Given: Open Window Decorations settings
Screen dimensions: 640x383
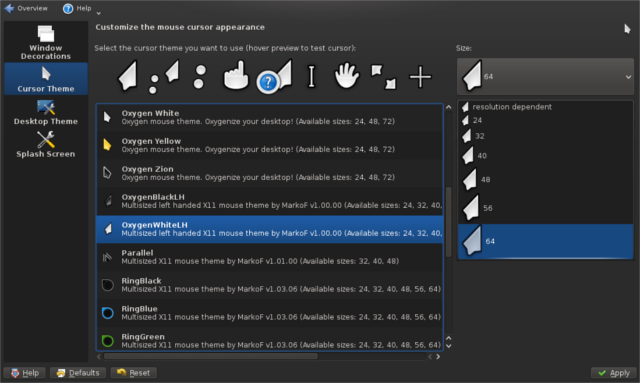Looking at the screenshot, I should tap(46, 43).
